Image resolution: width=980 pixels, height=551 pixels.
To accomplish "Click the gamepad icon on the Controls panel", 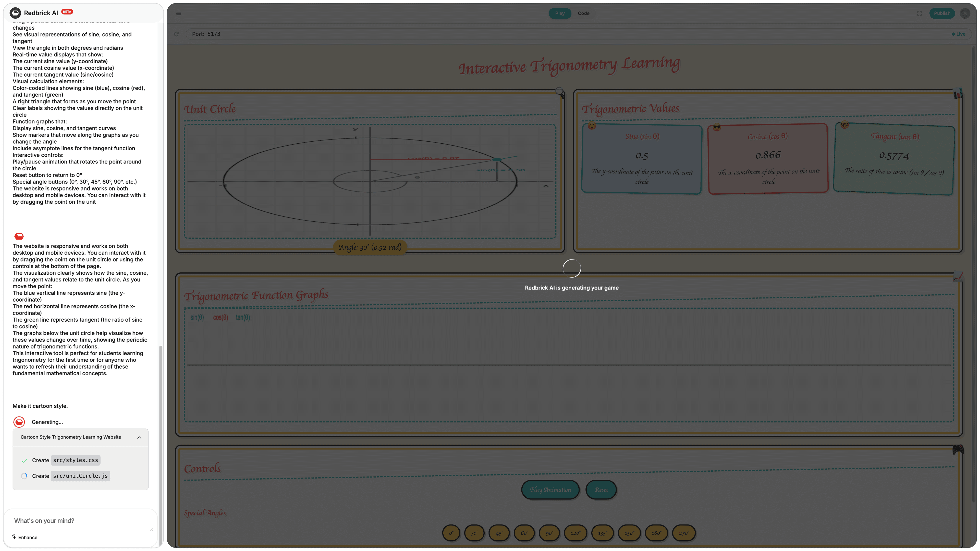I will pyautogui.click(x=958, y=449).
